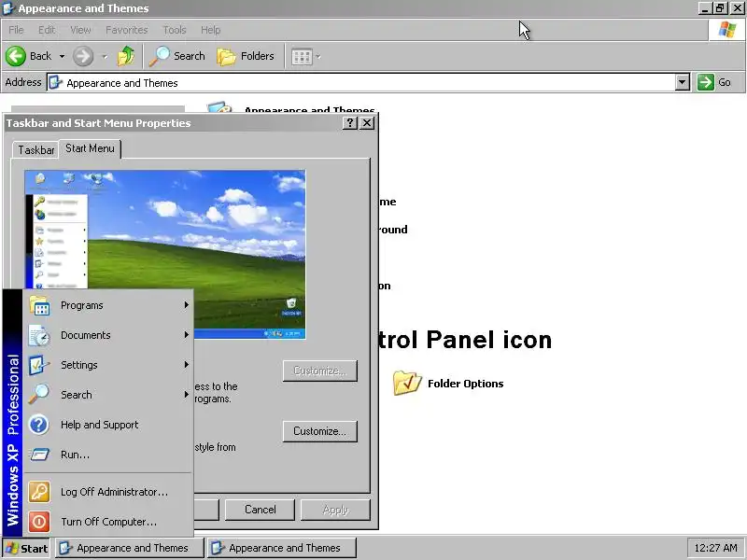Image resolution: width=747 pixels, height=560 pixels.
Task: Expand the Settings submenu arrow
Action: pos(187,365)
